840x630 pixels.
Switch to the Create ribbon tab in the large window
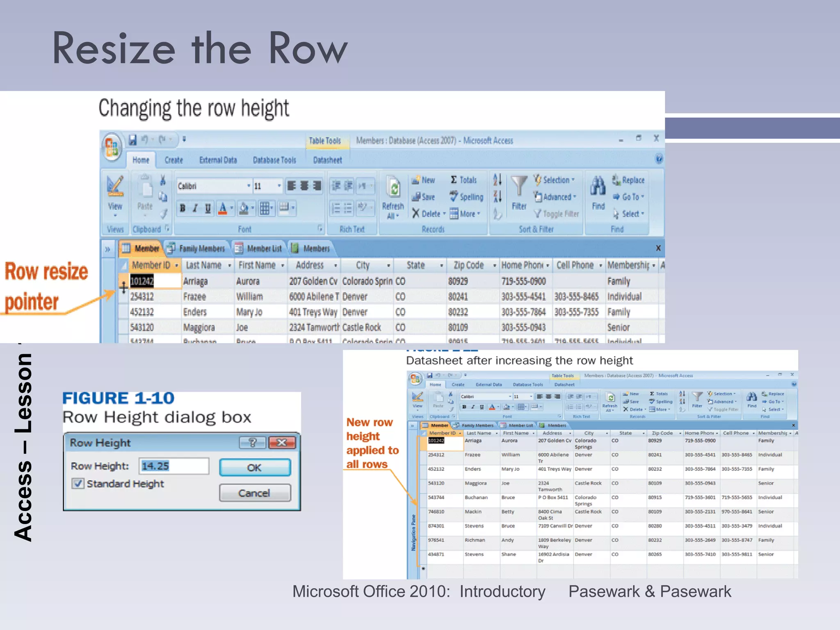[174, 160]
